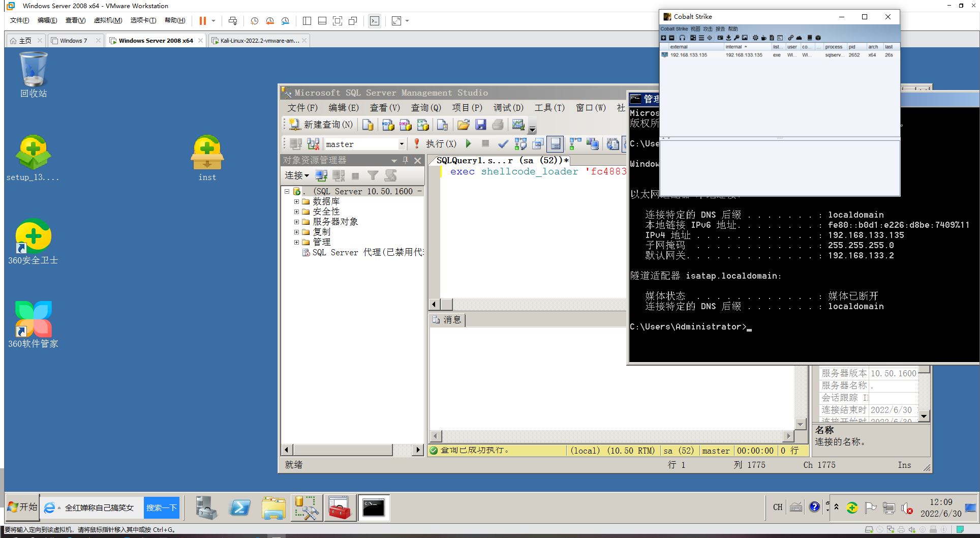Open the 攻击 menu in Cobalt Strike
The image size is (980, 538).
click(708, 29)
